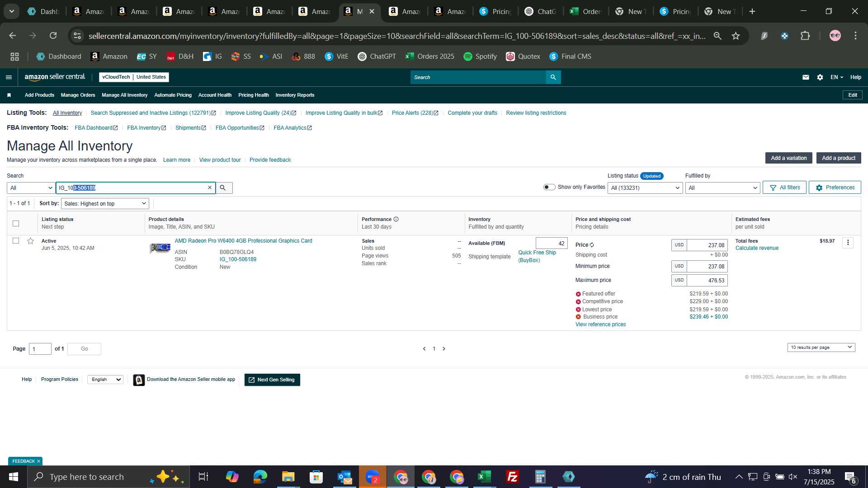This screenshot has width=868, height=488.
Task: Mark the listing as favorite star
Action: (x=30, y=241)
